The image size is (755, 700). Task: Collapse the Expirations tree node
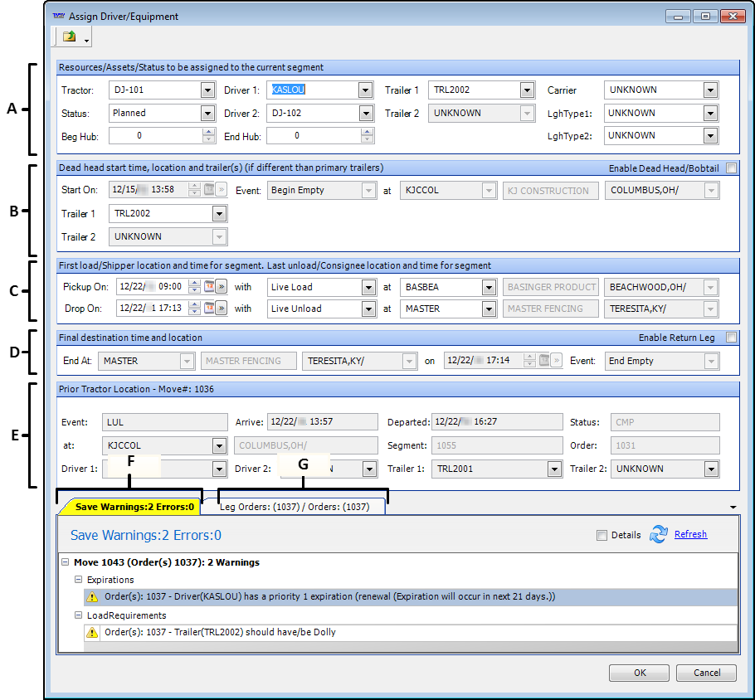[78, 580]
